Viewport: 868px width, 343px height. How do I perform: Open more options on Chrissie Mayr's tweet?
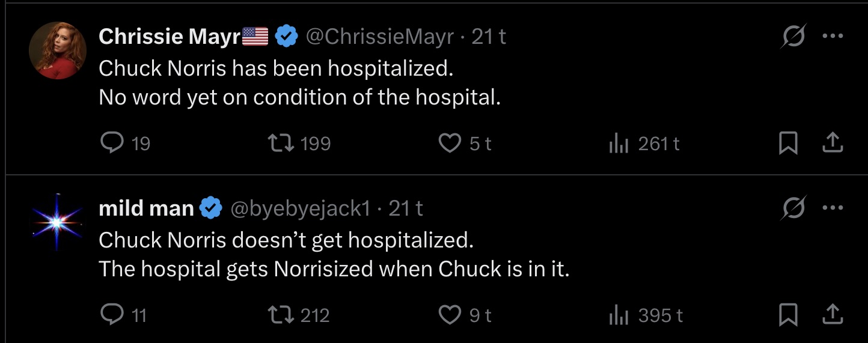tap(833, 36)
